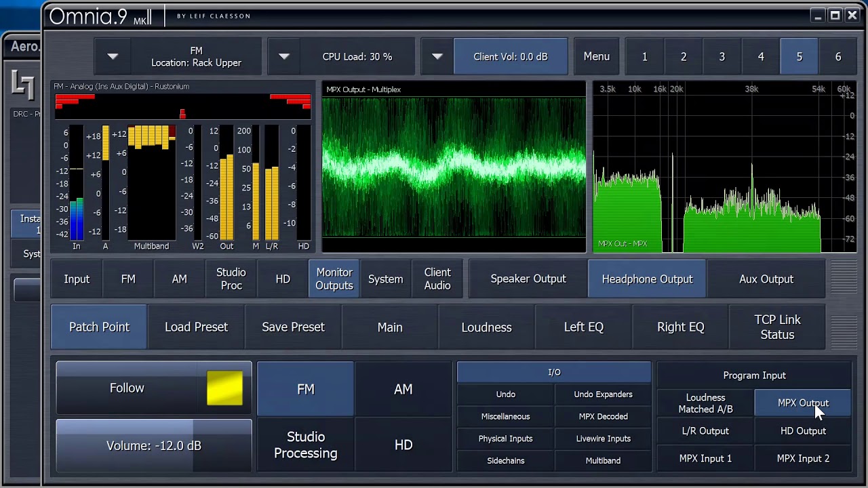Open dropdown arrow next to CPU Load
The height and width of the screenshot is (488, 868).
tap(284, 56)
